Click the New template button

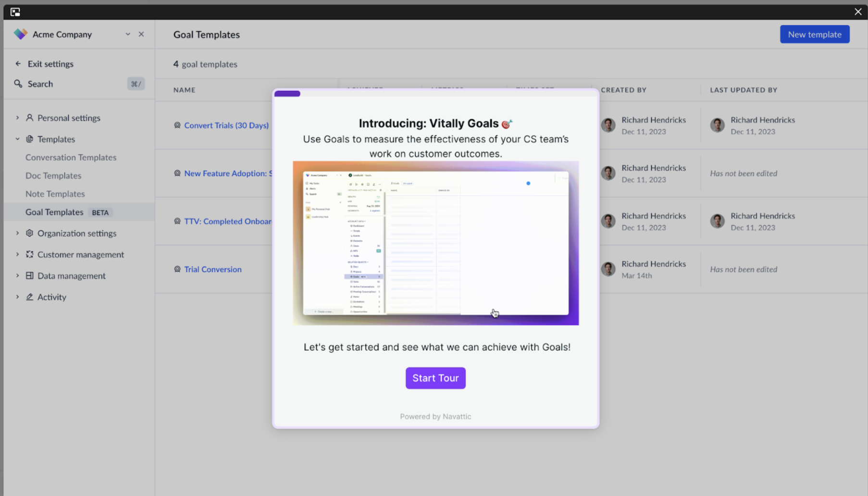click(x=815, y=34)
